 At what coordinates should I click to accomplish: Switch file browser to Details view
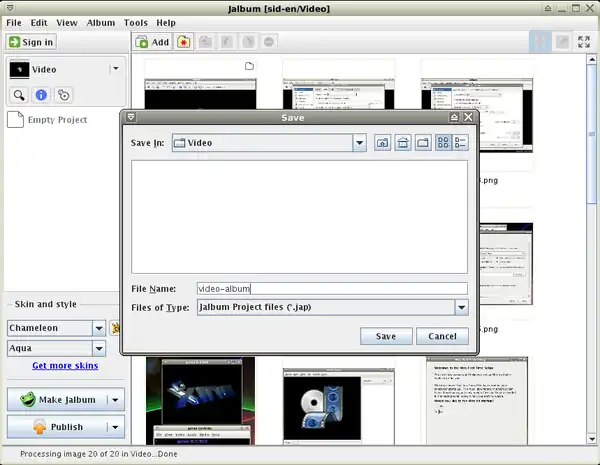(x=461, y=143)
